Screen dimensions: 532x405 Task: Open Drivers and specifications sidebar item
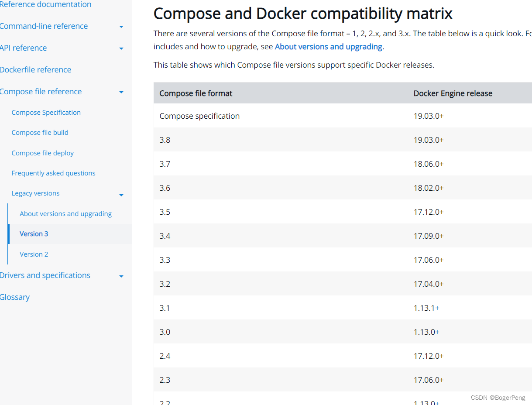coord(45,275)
